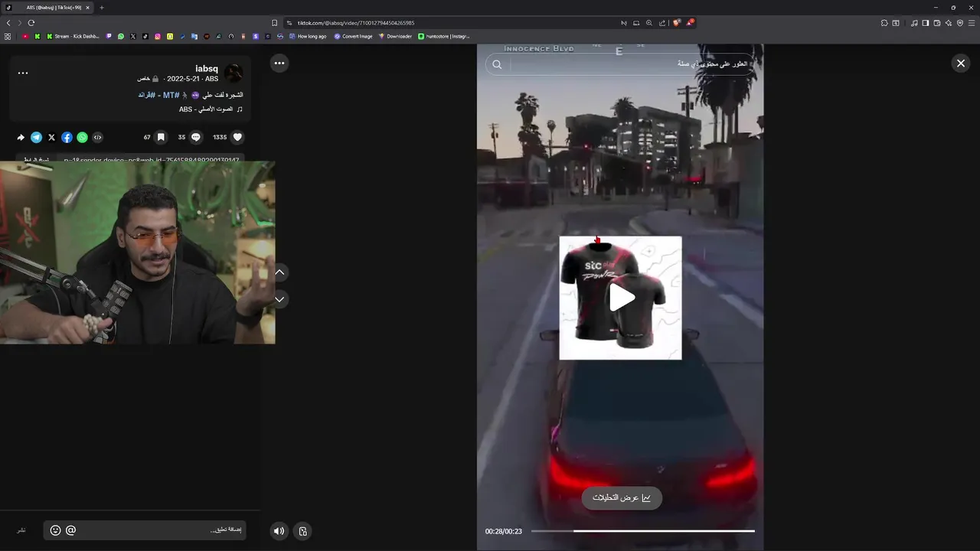
Task: Open the browser hamburger main menu
Action: [972, 23]
